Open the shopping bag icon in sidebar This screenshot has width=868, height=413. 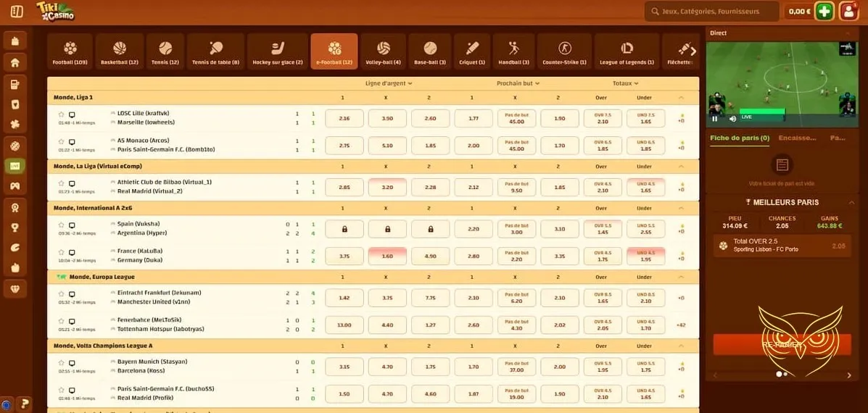pos(15,41)
